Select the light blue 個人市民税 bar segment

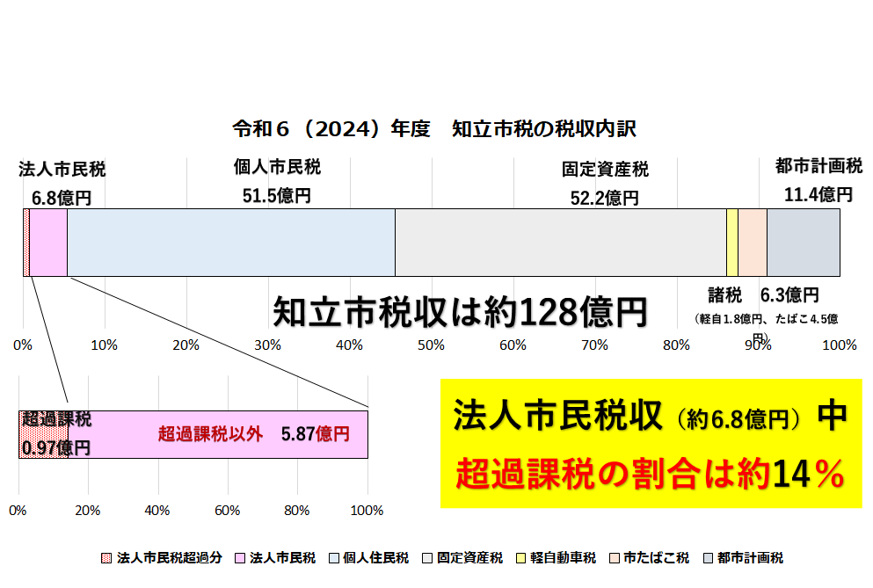(230, 243)
